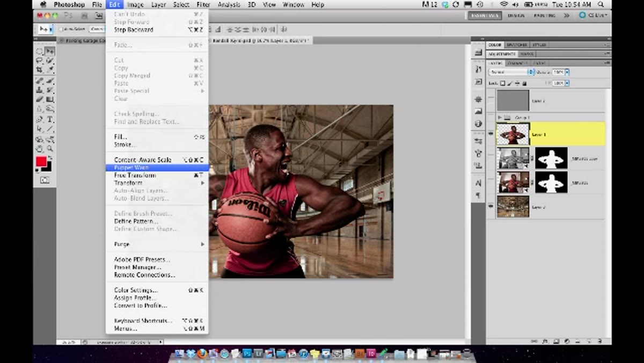The height and width of the screenshot is (363, 644).
Task: Switch to the Painting workspace
Action: 545,16
